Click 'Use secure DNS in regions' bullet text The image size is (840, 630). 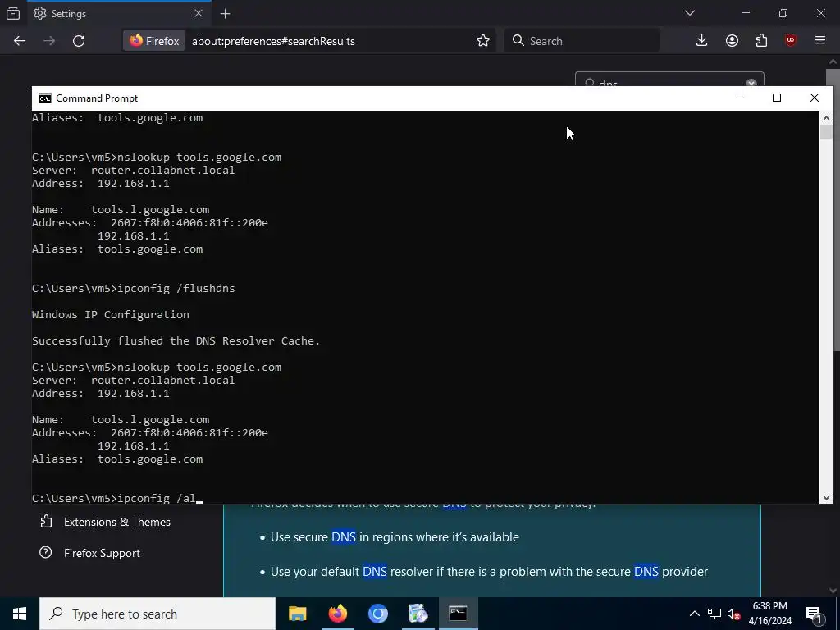(395, 537)
